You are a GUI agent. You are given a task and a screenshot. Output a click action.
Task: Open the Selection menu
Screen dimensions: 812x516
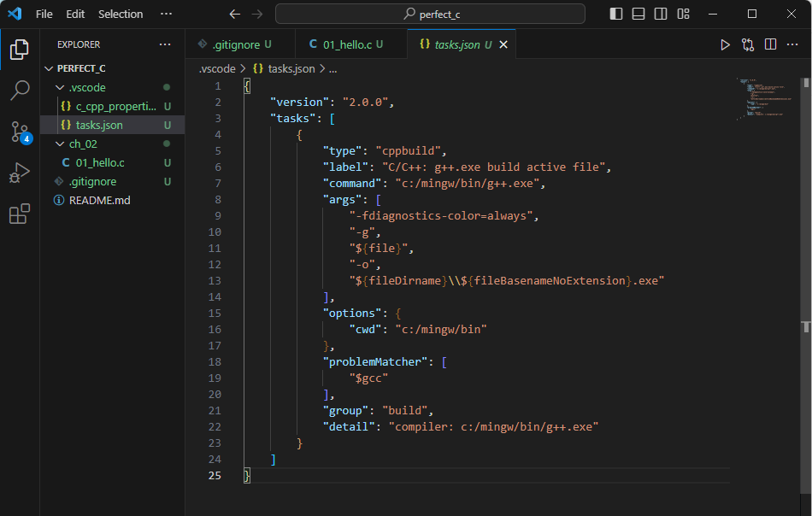121,14
